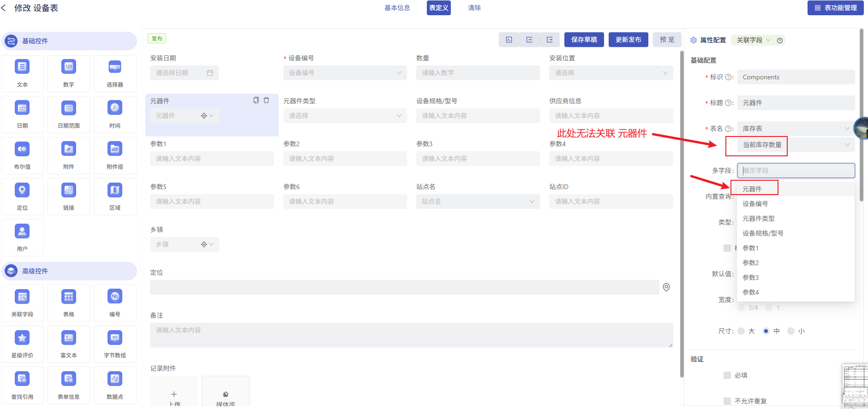
Task: Open the 元器件类型 dropdown in the form
Action: [x=345, y=116]
